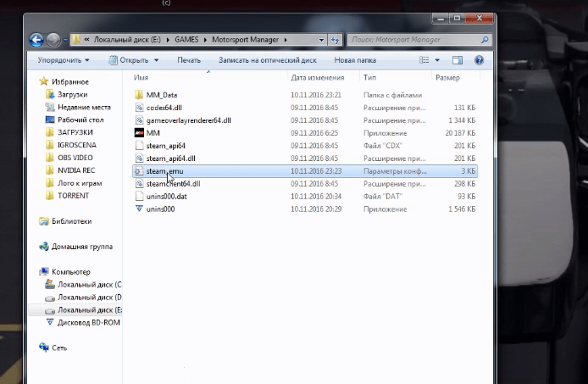Select Локальный диск (E in the sidebar
Screen dimensions: 588x384
click(x=89, y=310)
